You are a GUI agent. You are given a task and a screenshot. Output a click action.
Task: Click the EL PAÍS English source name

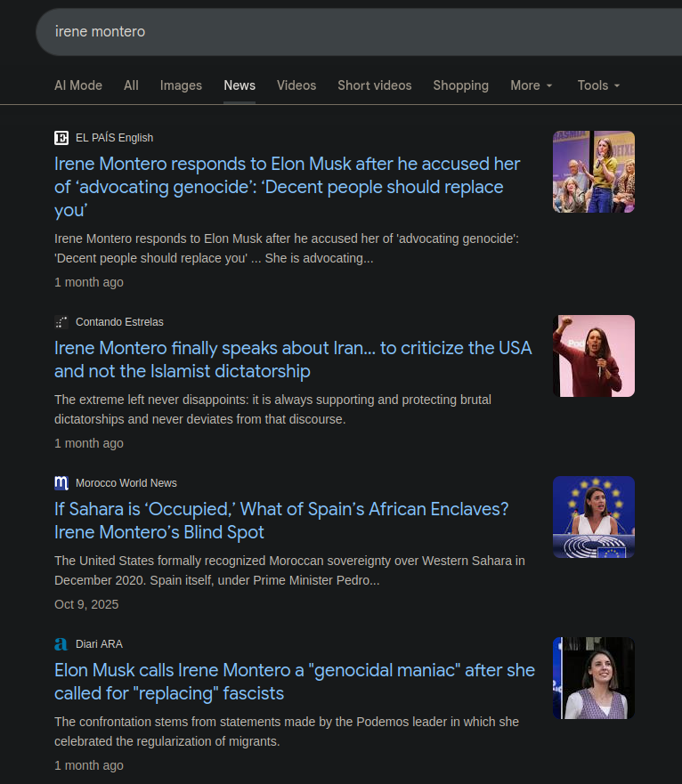tap(115, 138)
